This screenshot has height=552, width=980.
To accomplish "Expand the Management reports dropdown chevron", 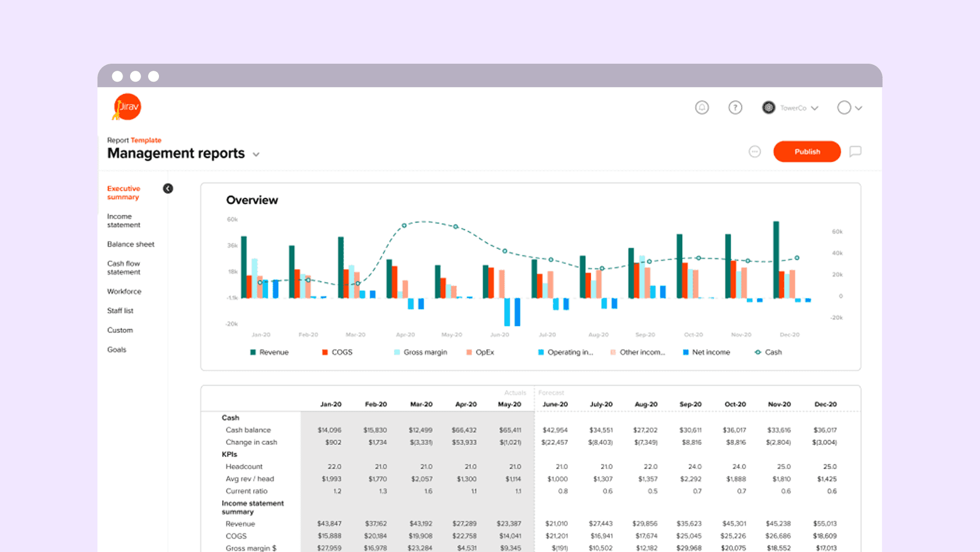I will pos(256,155).
